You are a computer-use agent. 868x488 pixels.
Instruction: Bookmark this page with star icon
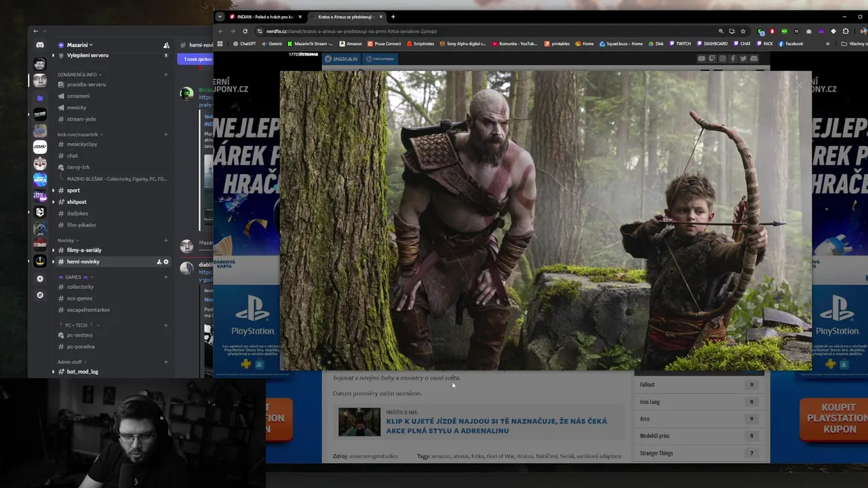coord(743,31)
